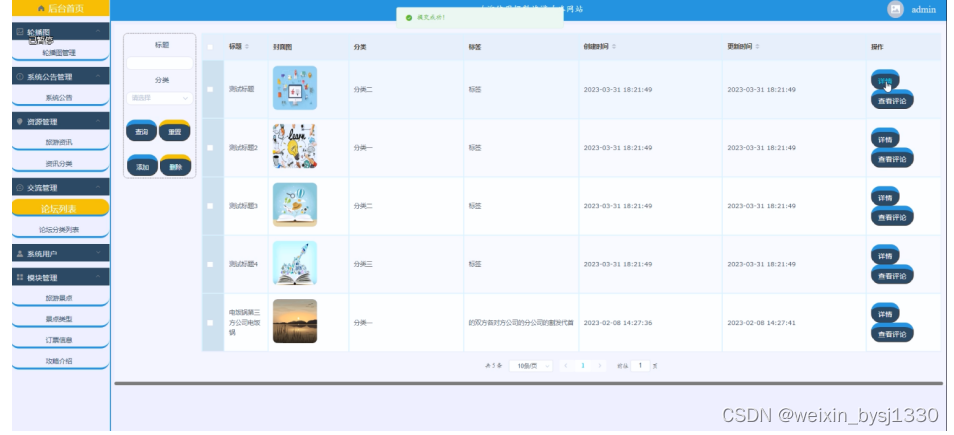Click the 添加 add button

(x=142, y=167)
